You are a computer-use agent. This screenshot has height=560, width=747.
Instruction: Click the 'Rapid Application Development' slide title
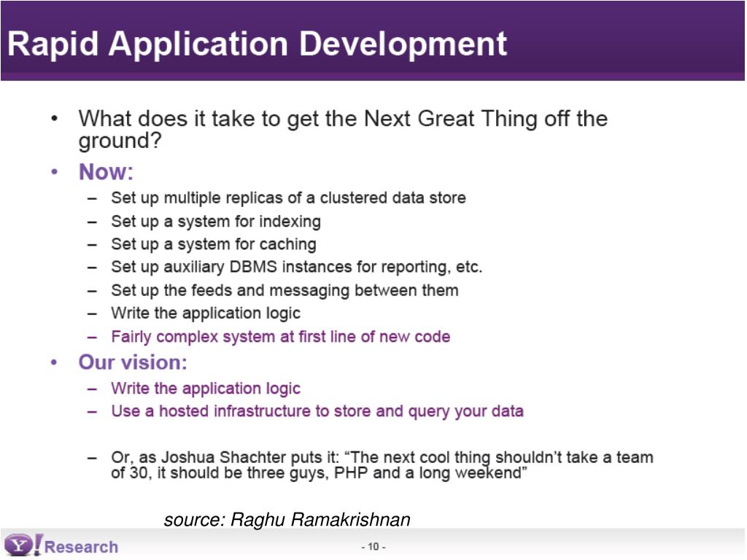coord(258,44)
